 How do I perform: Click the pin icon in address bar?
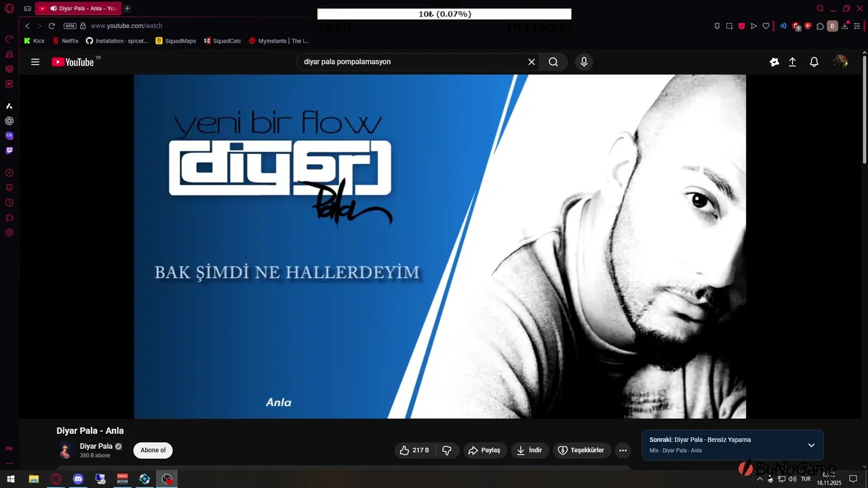(x=717, y=26)
